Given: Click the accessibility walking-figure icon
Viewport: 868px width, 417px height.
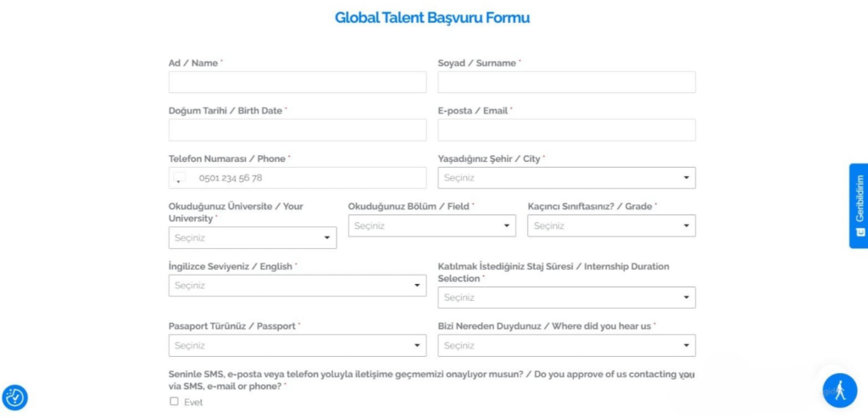Looking at the screenshot, I should pyautogui.click(x=839, y=390).
